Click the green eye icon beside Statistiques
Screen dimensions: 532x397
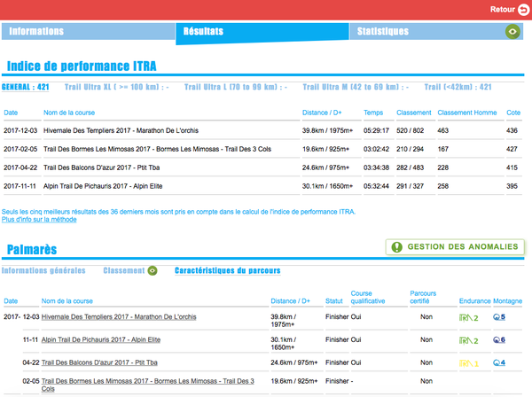pyautogui.click(x=512, y=32)
